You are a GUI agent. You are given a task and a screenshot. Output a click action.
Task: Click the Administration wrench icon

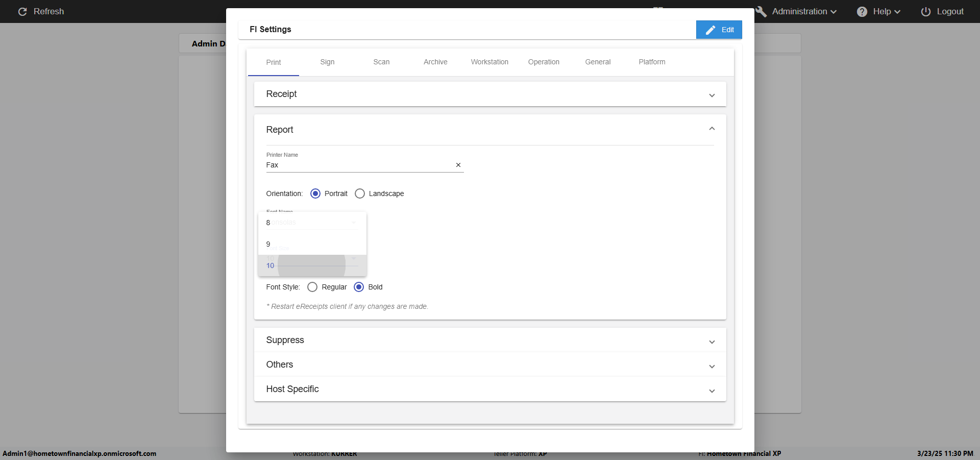(761, 12)
